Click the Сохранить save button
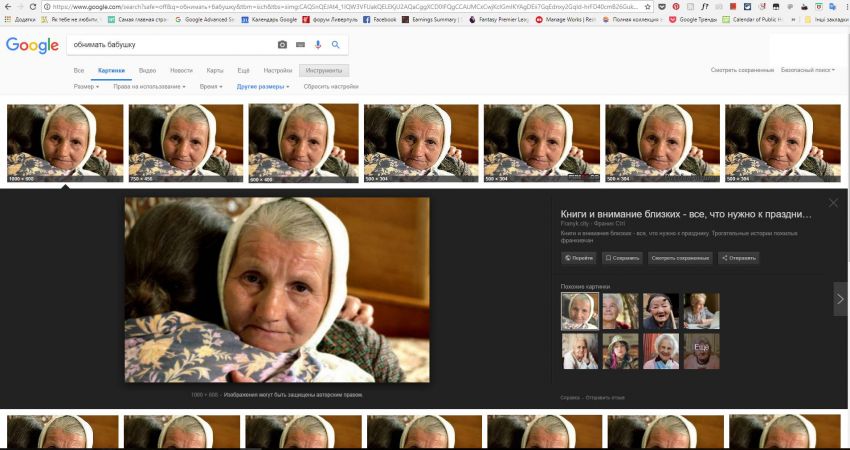The image size is (850, 450). point(622,258)
